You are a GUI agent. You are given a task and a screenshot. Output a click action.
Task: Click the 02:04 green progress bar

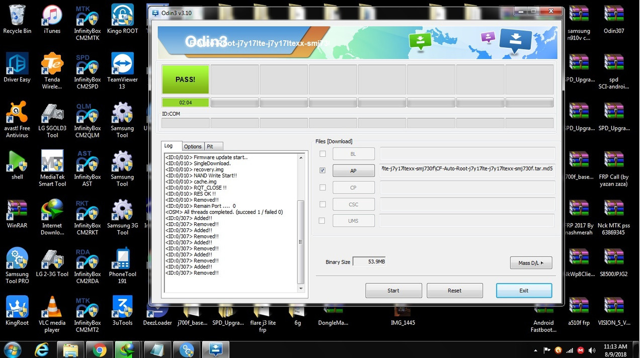pos(185,103)
